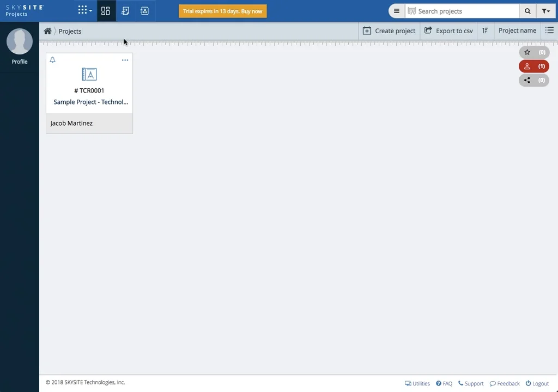Screen dimensions: 558x392
Task: Open the documents transfer icon in header
Action: pyautogui.click(x=125, y=11)
